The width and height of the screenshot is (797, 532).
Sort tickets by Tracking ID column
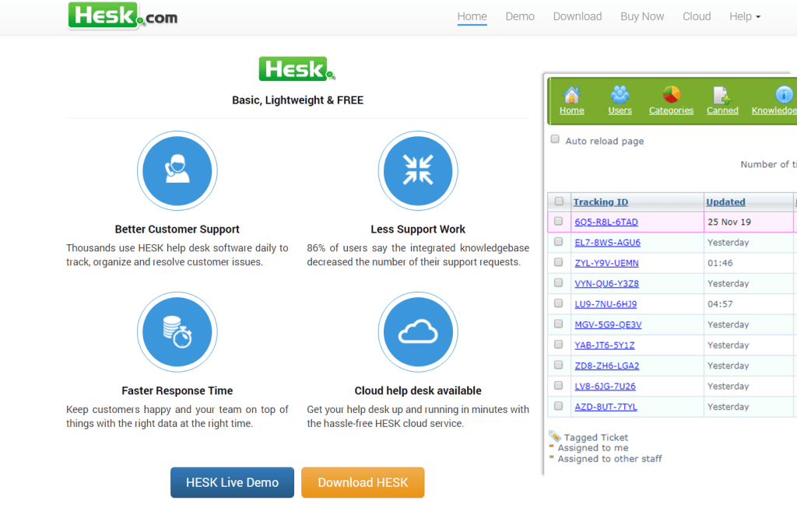tap(600, 201)
